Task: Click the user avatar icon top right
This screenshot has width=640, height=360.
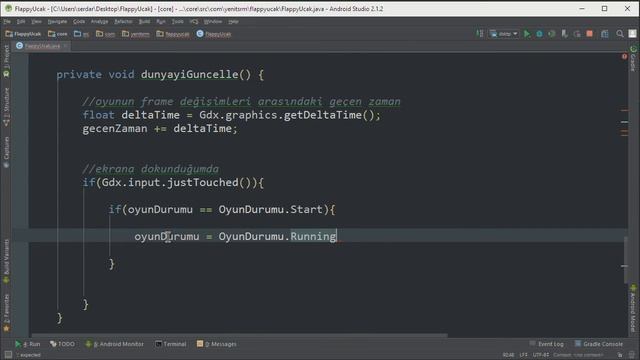Action: (632, 34)
